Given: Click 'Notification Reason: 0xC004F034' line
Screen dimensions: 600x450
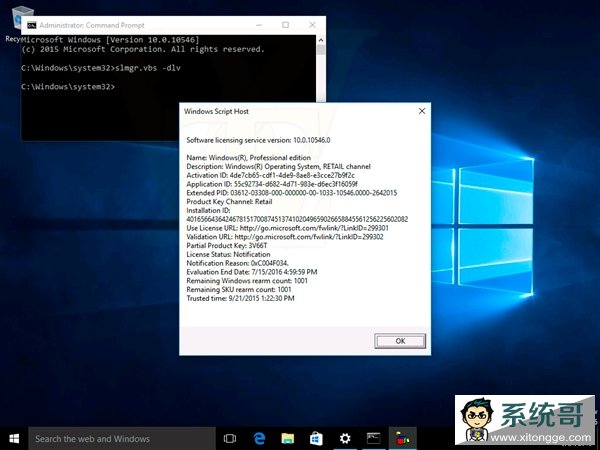Looking at the screenshot, I should (x=238, y=263).
